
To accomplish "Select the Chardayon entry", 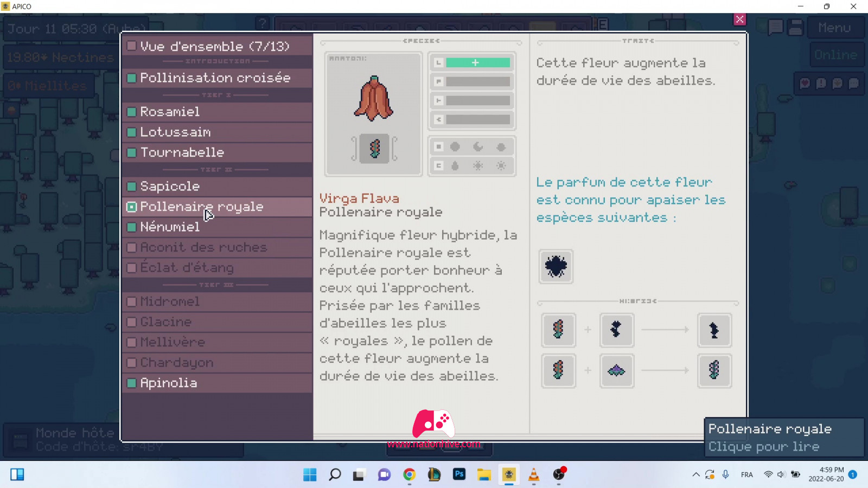I will tap(218, 362).
